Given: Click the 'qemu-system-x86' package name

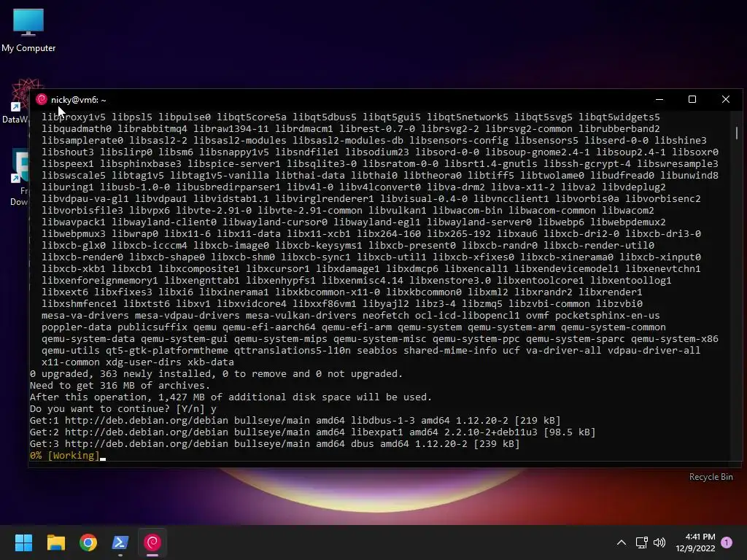Looking at the screenshot, I should point(675,338).
